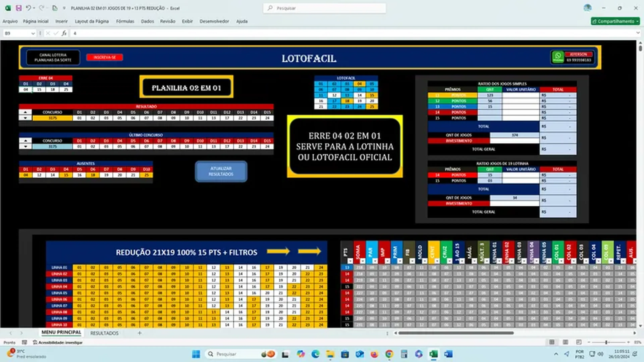Open the Desenvolvedor ribbon tab
Image resolution: width=644 pixels, height=362 pixels.
point(214,21)
